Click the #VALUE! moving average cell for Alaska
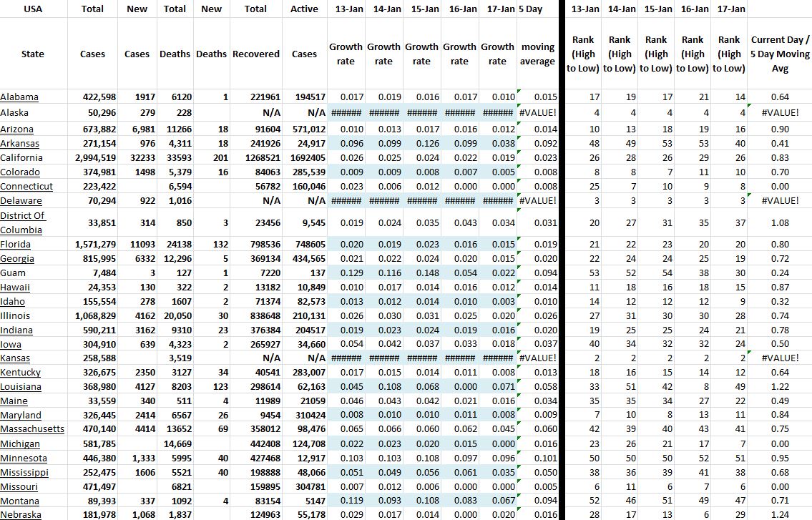Screen dimensions: 812x520 pyautogui.click(x=537, y=113)
